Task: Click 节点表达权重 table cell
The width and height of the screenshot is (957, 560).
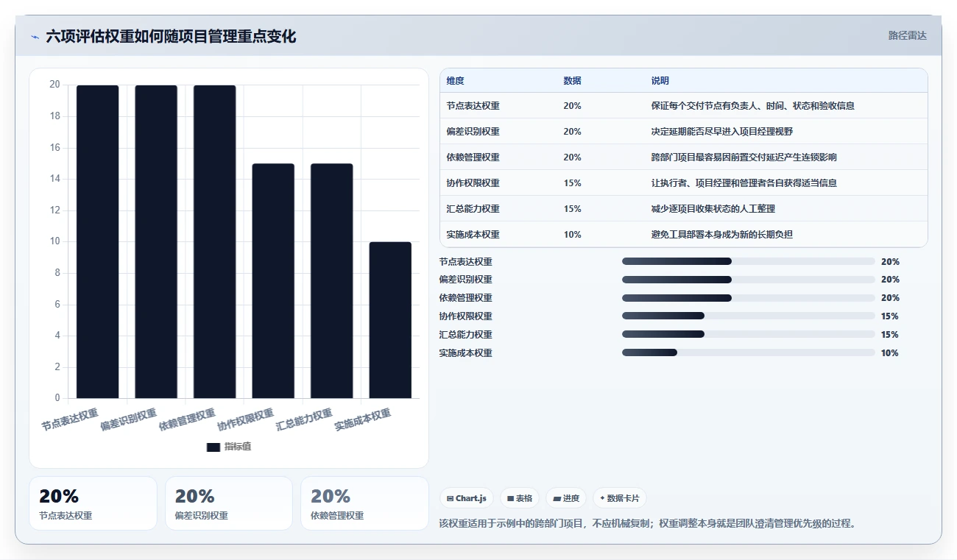Action: pyautogui.click(x=473, y=106)
